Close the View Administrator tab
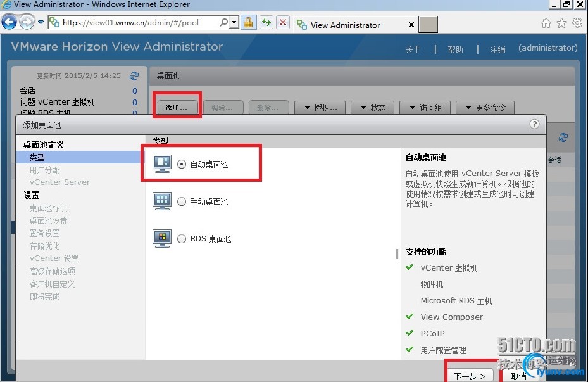This screenshot has height=382, width=588. [x=411, y=25]
